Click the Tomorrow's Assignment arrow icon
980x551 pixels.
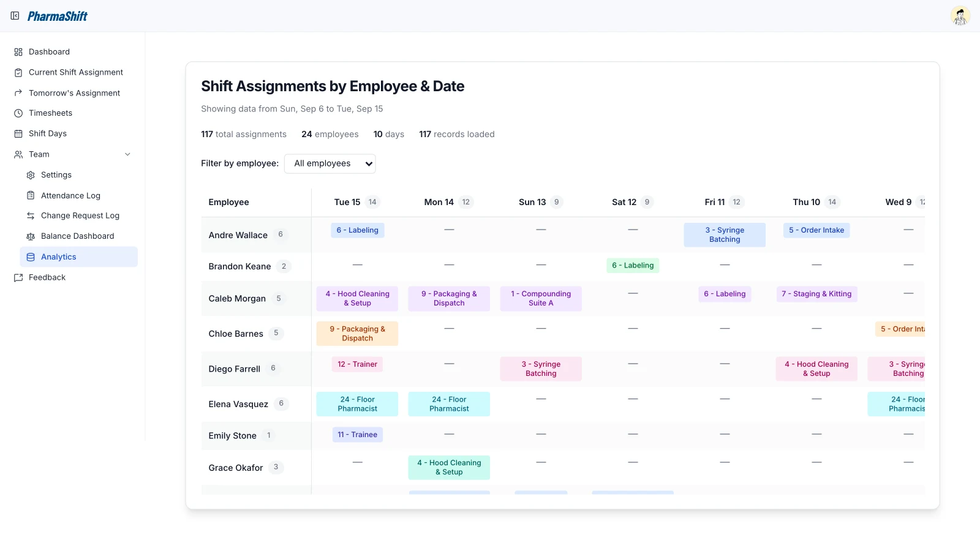pyautogui.click(x=18, y=93)
